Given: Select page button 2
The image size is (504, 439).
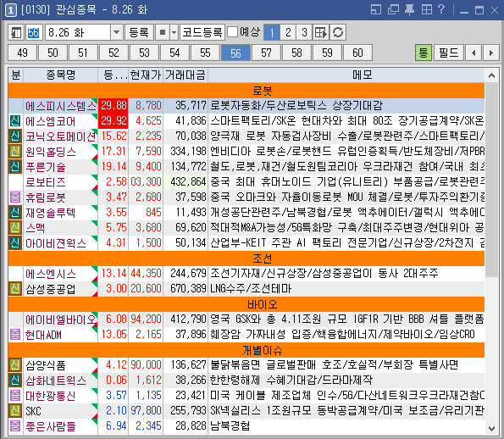Looking at the screenshot, I should (288, 32).
